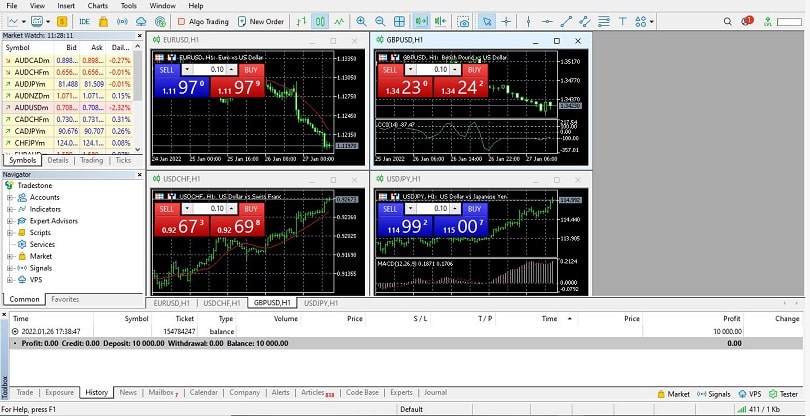Toggle the Algo Trading button

coord(203,22)
